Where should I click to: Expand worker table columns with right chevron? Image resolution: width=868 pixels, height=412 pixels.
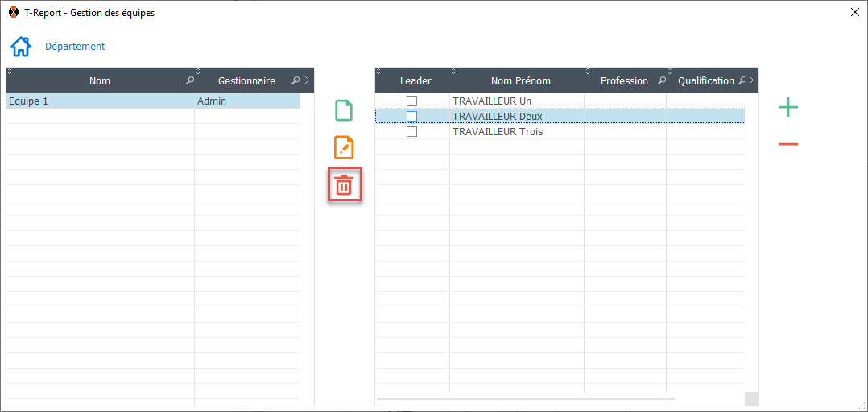[x=751, y=80]
